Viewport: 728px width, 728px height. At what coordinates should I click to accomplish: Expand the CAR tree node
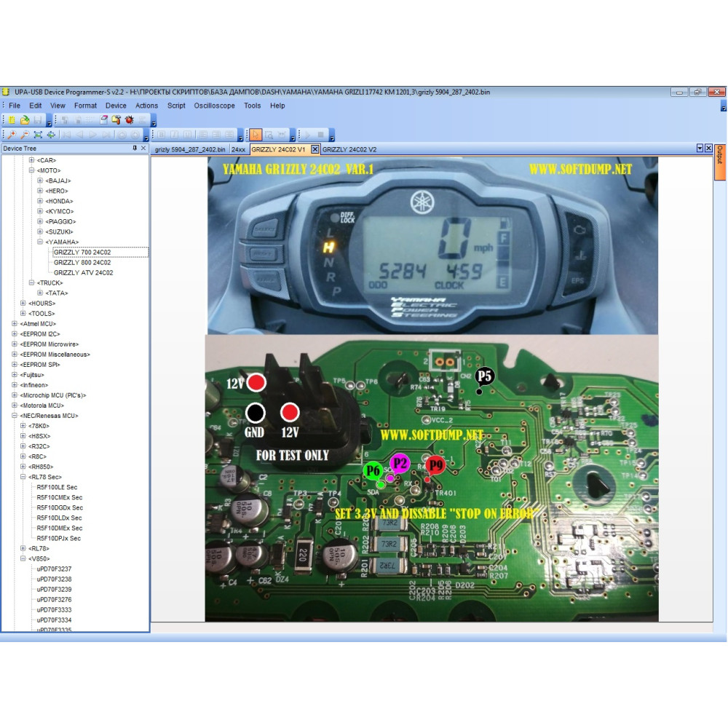pyautogui.click(x=31, y=160)
